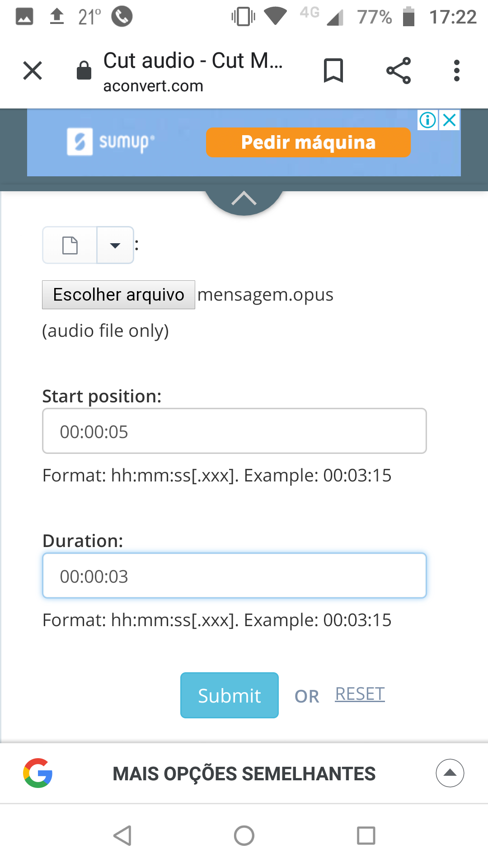The image size is (488, 868).
Task: Open the three-dot overflow menu
Action: coord(457,71)
